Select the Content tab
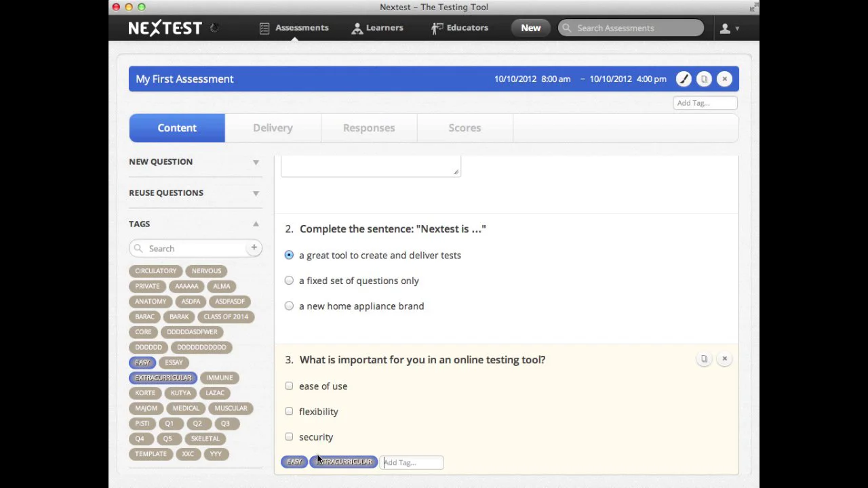 pyautogui.click(x=177, y=128)
